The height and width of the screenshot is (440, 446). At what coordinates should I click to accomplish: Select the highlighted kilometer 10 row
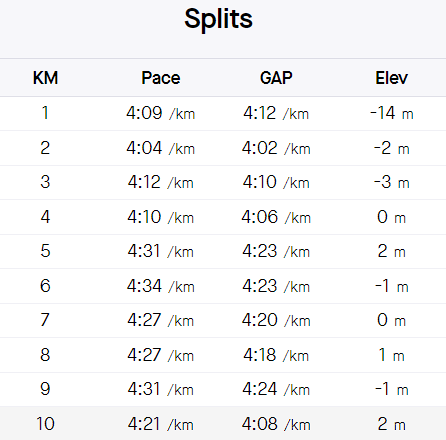[223, 423]
